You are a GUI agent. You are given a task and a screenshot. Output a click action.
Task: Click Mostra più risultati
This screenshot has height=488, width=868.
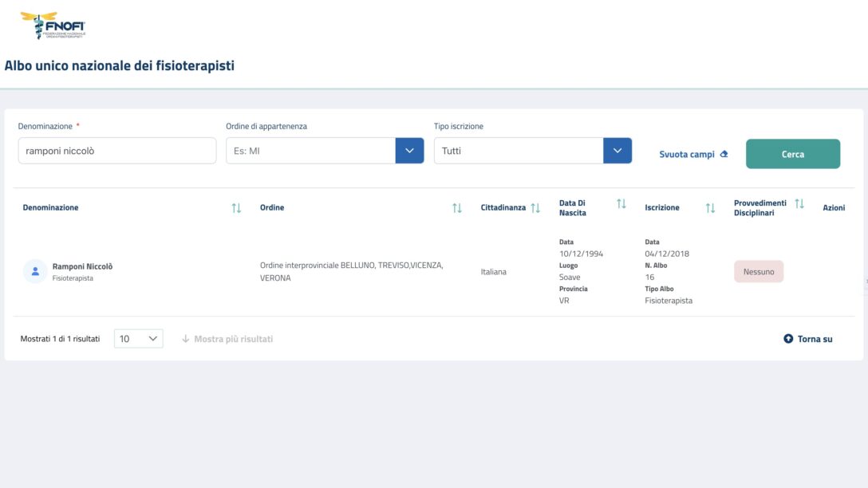coord(227,339)
